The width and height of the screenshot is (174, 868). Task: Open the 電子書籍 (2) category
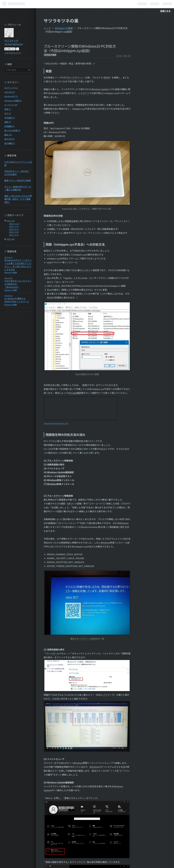point(9,143)
